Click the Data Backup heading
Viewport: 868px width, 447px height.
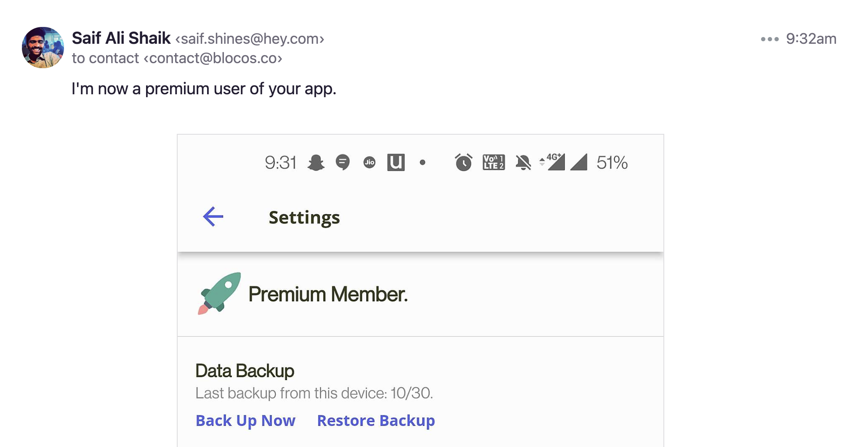(x=245, y=371)
